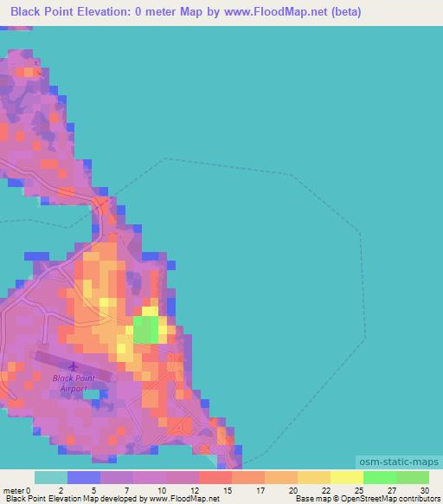443x504 pixels.
Task: Click the '15' legend value label
Action: tap(228, 490)
